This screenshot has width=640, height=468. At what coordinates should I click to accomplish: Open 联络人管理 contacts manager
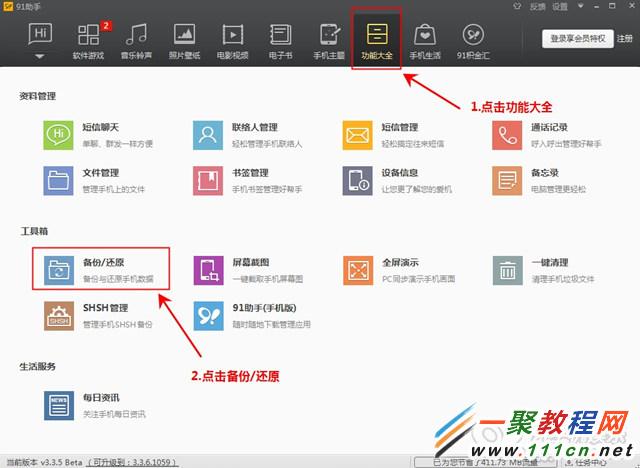click(248, 135)
